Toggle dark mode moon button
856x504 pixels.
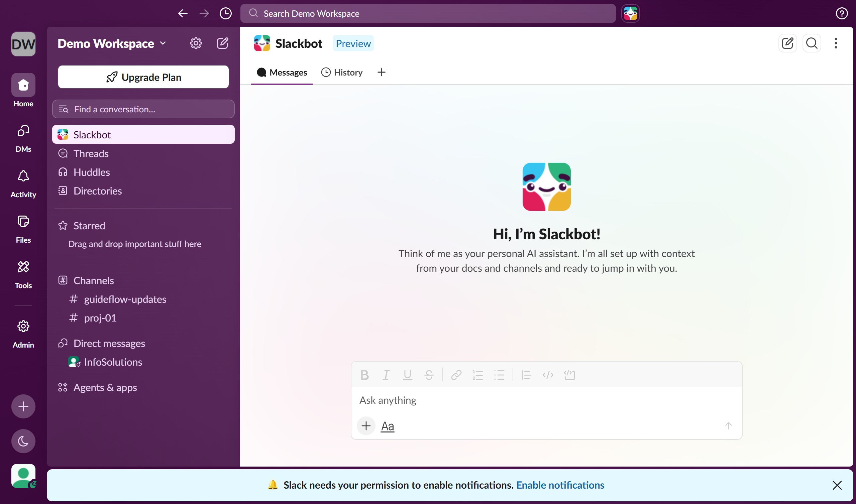click(x=23, y=441)
